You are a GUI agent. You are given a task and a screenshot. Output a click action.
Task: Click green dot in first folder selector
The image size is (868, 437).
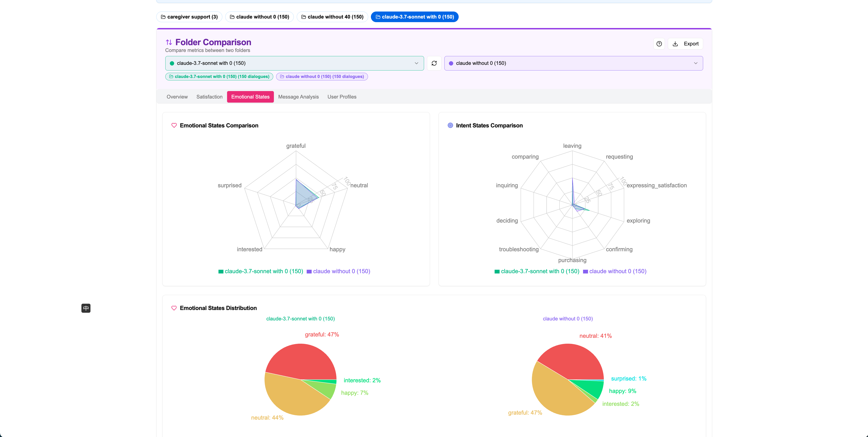coord(172,63)
